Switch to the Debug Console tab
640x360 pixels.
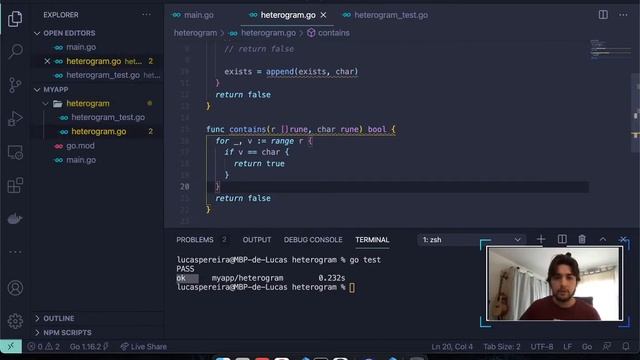click(x=313, y=240)
